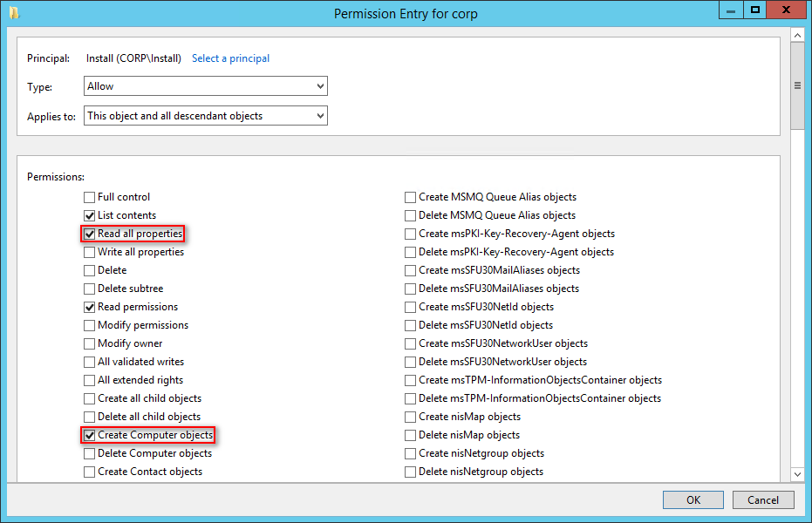The height and width of the screenshot is (523, 812).
Task: Click the vertical scrollbar thumb
Action: pos(797,86)
